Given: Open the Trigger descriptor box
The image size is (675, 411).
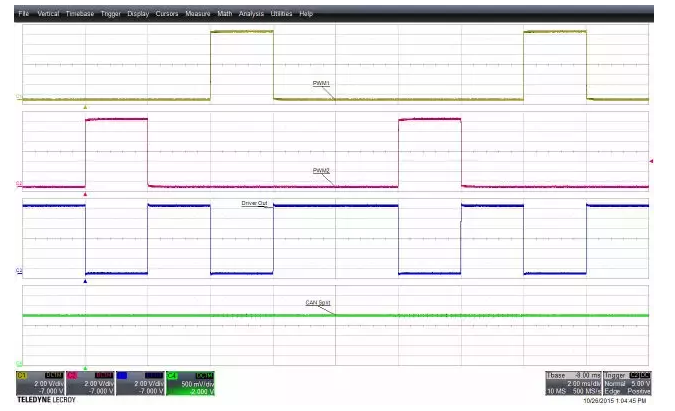Looking at the screenshot, I should tap(627, 383).
